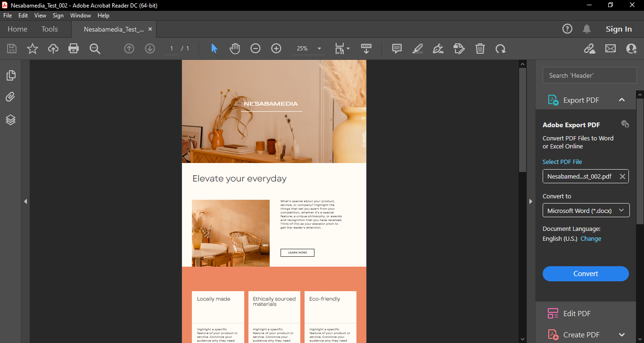Click the Change language link
The height and width of the screenshot is (343, 644).
point(591,239)
